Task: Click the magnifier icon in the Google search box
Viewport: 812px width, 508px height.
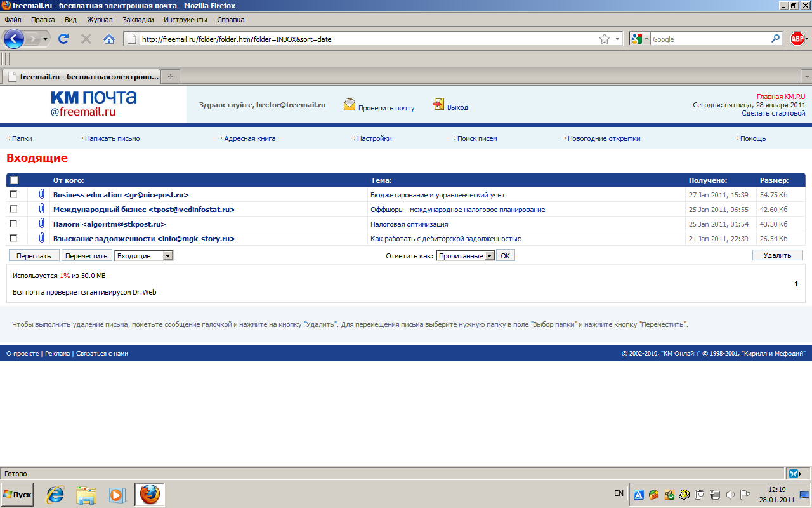Action: point(775,39)
